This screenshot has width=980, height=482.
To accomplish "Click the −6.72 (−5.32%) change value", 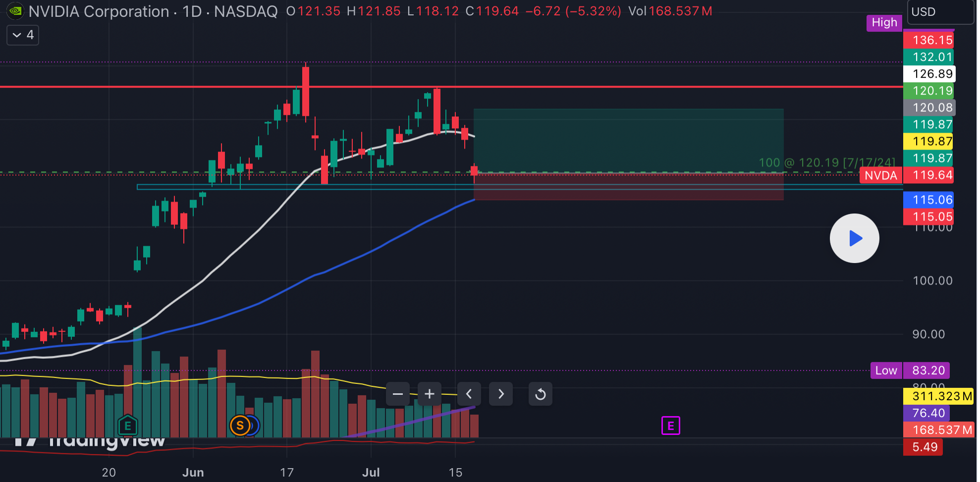I will 573,11.
